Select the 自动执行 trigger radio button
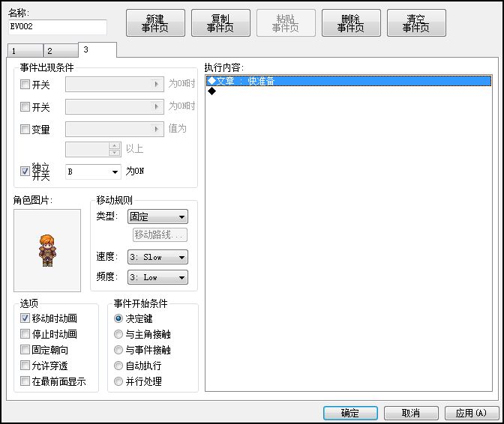The width and height of the screenshot is (504, 424). (x=118, y=366)
